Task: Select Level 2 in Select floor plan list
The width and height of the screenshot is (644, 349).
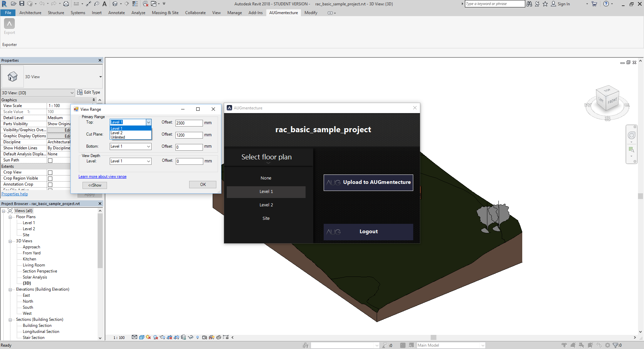Action: click(x=266, y=205)
